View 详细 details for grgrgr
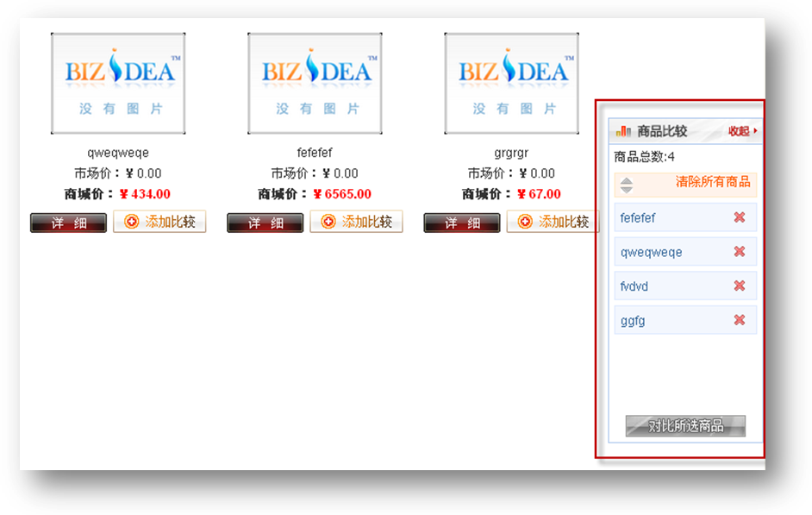This screenshot has height=515, width=812. point(462,223)
